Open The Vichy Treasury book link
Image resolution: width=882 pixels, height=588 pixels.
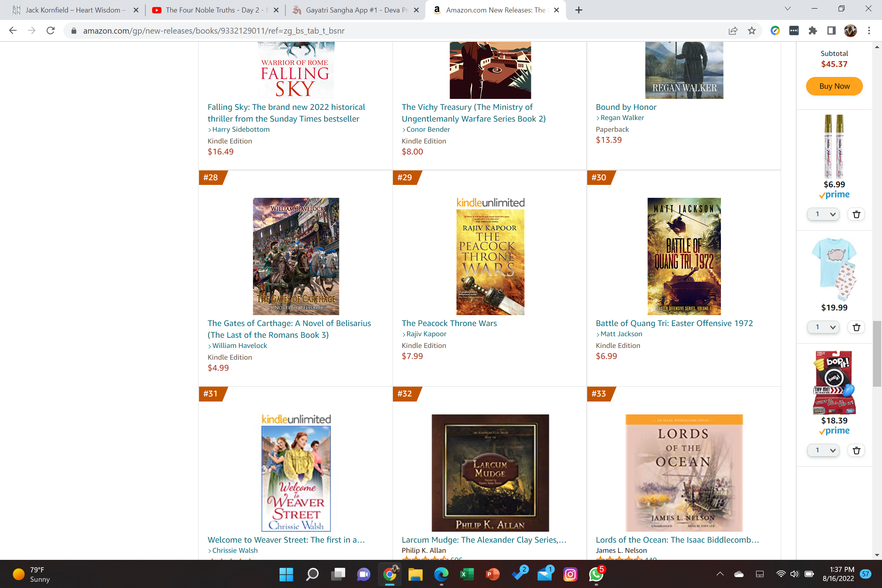pyautogui.click(x=473, y=113)
